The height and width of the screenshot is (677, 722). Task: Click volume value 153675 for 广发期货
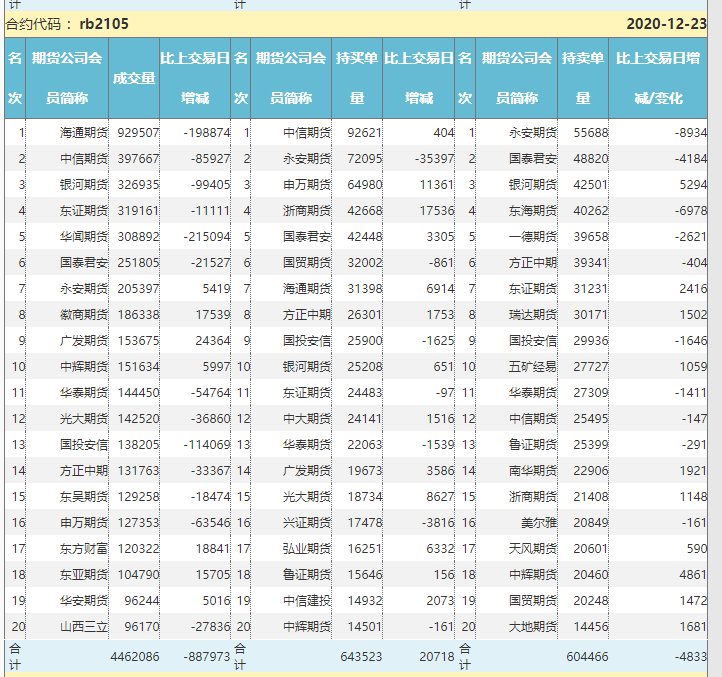[x=138, y=341]
